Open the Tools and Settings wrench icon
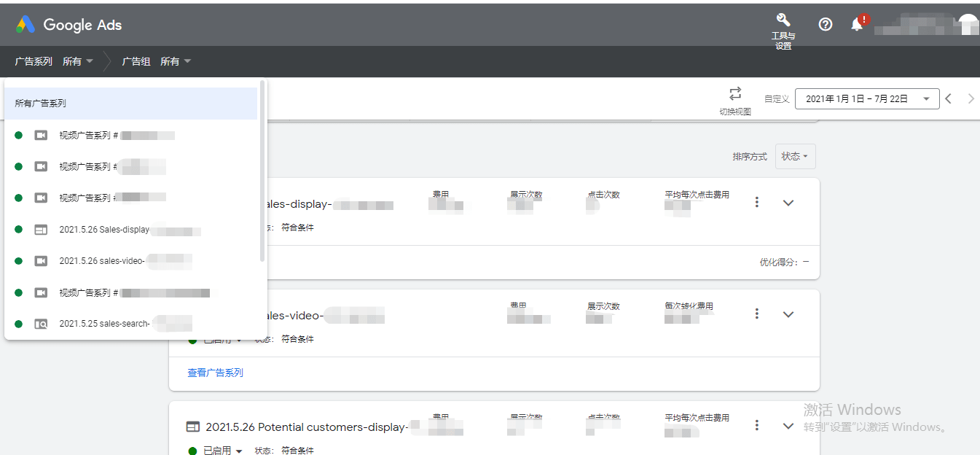The image size is (980, 455). coord(783,20)
